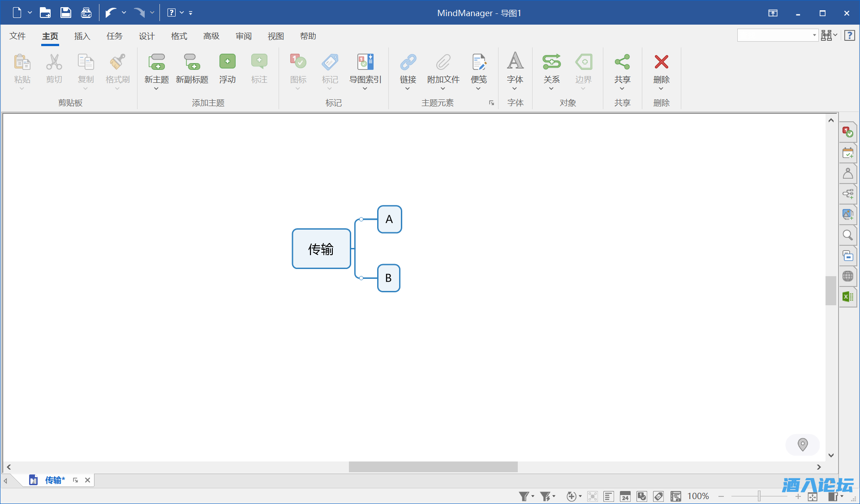
Task: Click the New Topic (新主题) icon
Action: [156, 62]
